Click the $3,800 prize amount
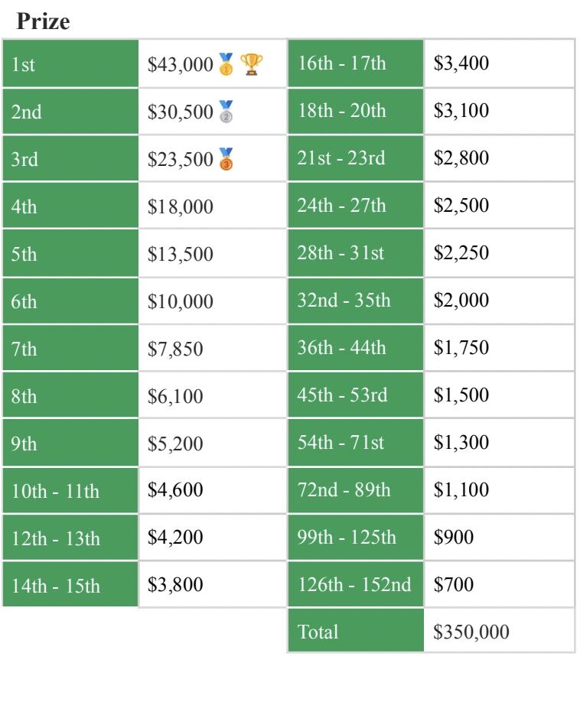580x728 pixels. click(x=175, y=584)
